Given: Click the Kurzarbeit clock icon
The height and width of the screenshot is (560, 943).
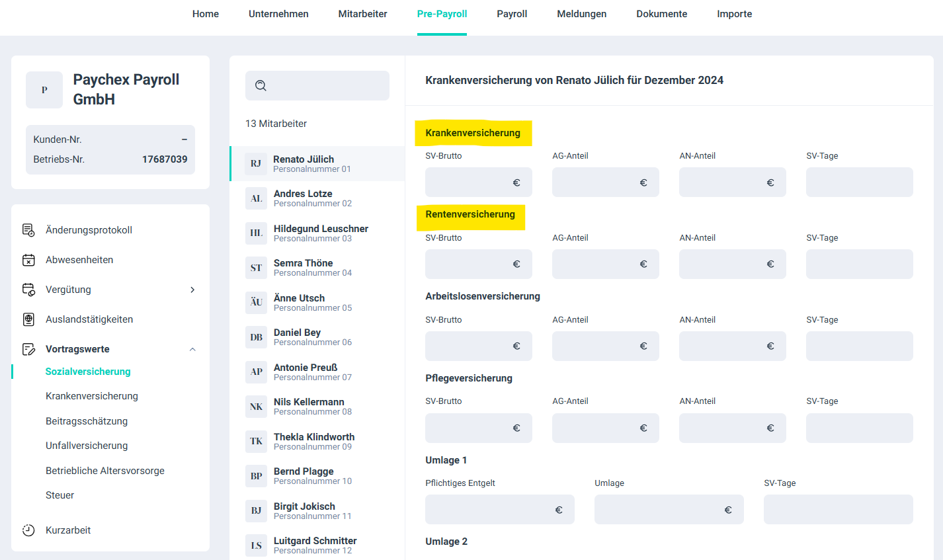Looking at the screenshot, I should coord(28,530).
